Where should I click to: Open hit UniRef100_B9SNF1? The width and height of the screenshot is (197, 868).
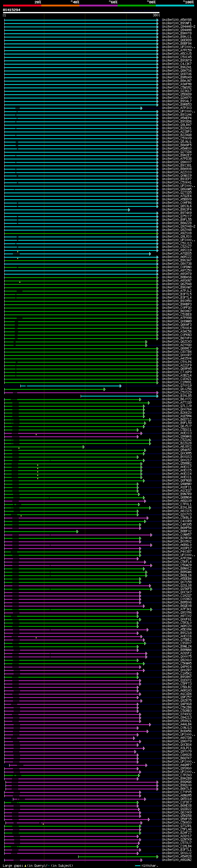pyautogui.click(x=177, y=23)
